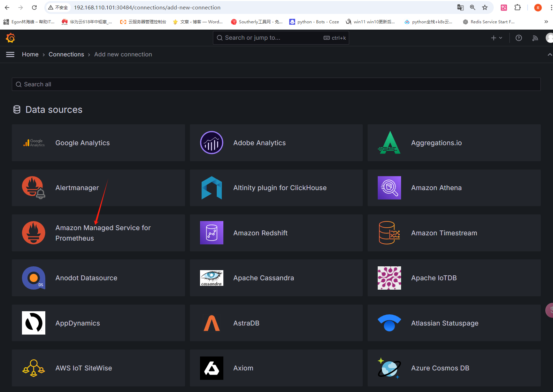Open Adobe Analytics data source
553x392 pixels.
pyautogui.click(x=276, y=143)
